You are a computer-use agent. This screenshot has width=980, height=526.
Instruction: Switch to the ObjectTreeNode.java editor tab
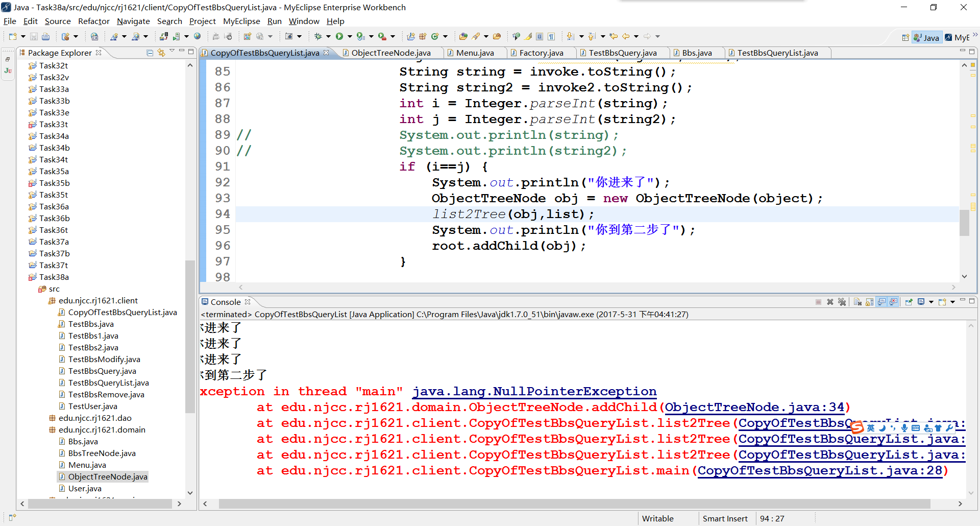[x=390, y=53]
